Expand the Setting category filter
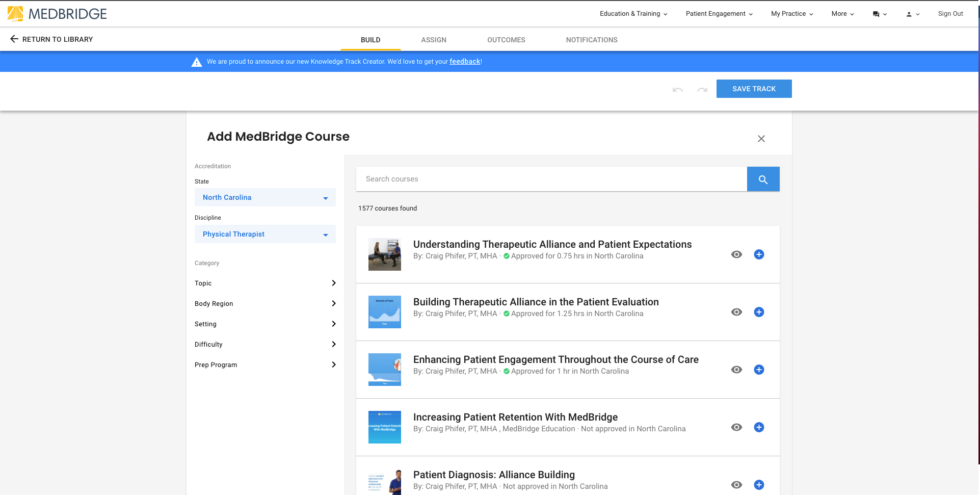The height and width of the screenshot is (495, 980). pyautogui.click(x=265, y=324)
